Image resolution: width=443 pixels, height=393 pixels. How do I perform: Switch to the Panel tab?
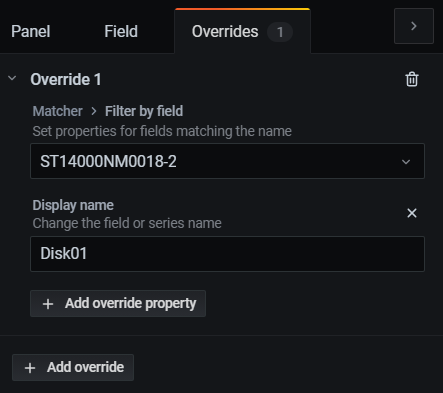point(31,31)
